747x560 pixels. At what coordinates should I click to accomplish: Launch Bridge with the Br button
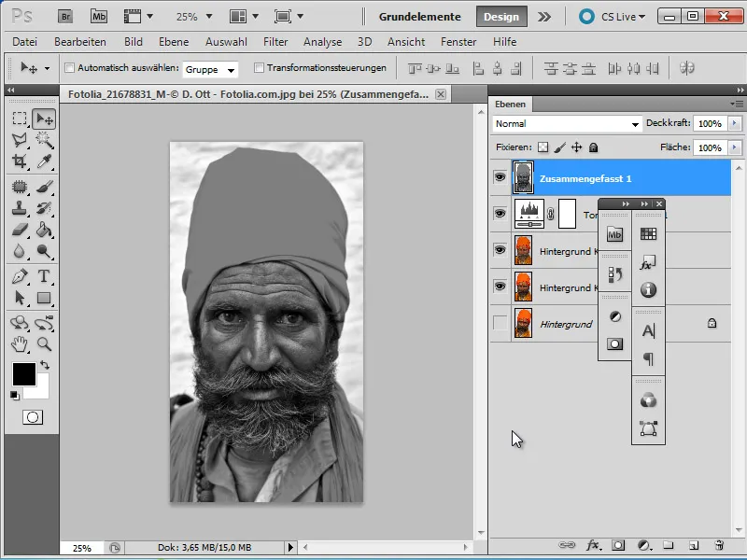(65, 16)
